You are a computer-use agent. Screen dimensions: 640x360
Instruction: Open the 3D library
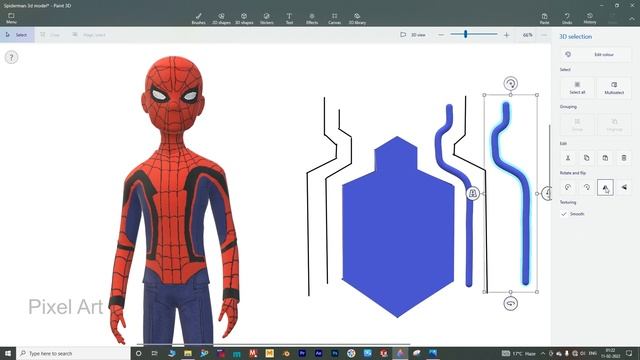pyautogui.click(x=357, y=18)
